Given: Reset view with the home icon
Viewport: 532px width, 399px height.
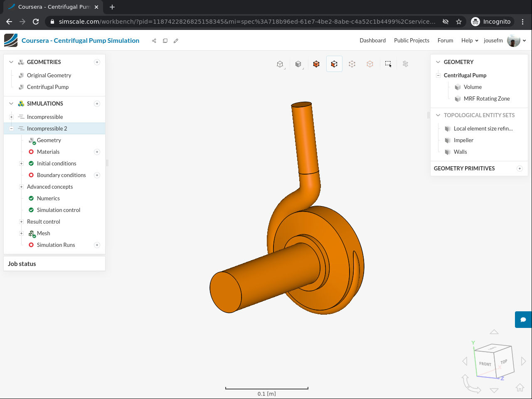Looking at the screenshot, I should (520, 387).
